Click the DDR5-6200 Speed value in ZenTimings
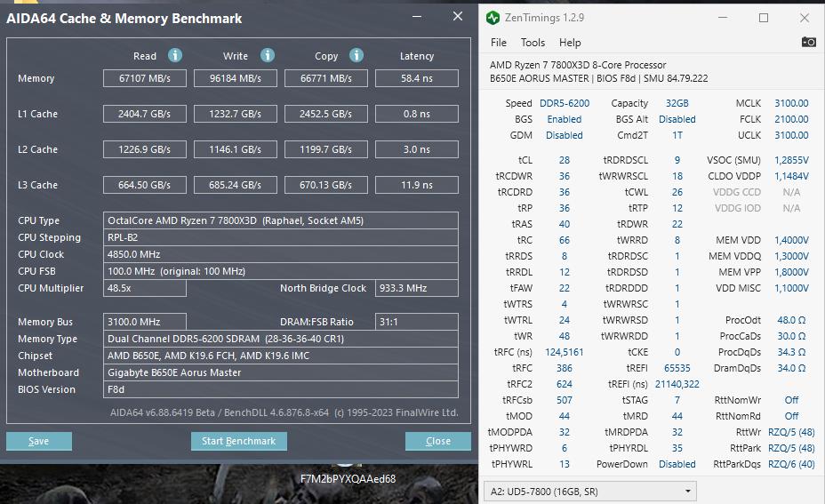Screen dimensions: 825x504 [565, 103]
